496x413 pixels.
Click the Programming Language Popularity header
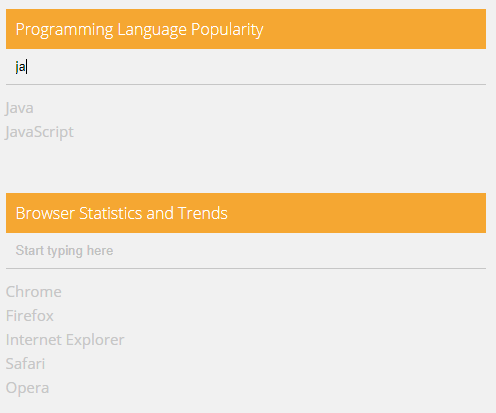(x=246, y=29)
